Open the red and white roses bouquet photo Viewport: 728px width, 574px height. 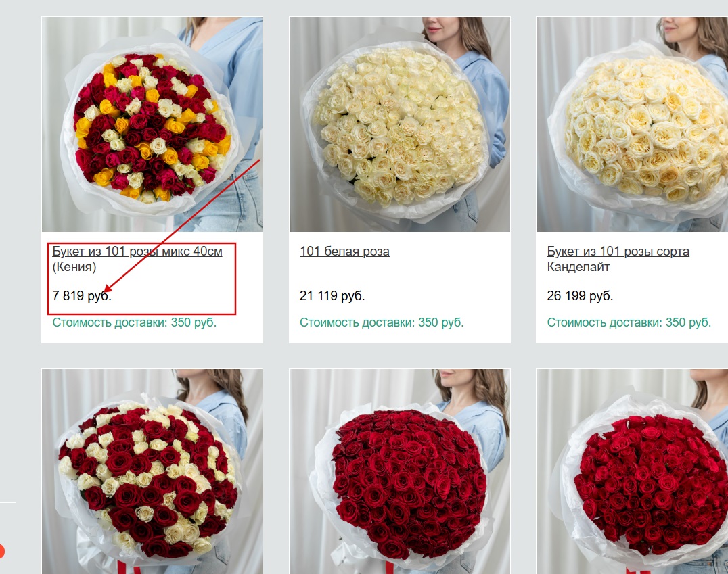tap(152, 471)
